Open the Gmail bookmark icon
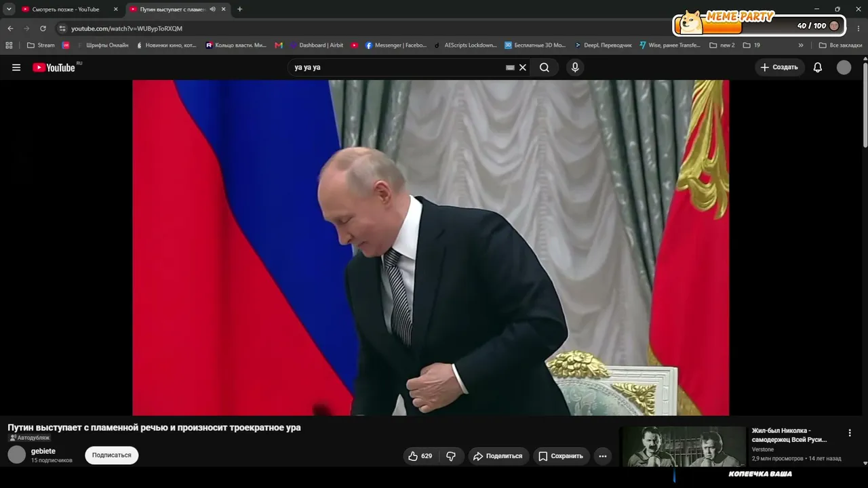Screen dimensions: 868x488 pyautogui.click(x=279, y=45)
